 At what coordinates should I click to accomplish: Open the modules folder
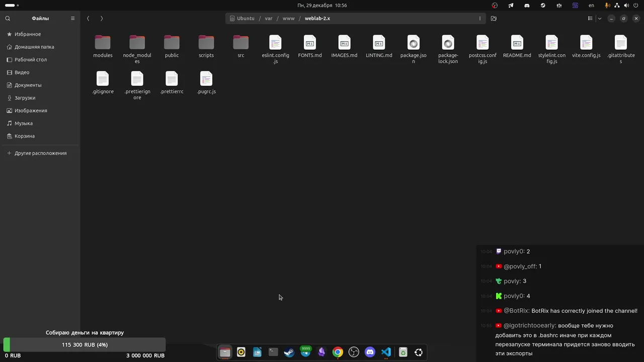coord(103,47)
